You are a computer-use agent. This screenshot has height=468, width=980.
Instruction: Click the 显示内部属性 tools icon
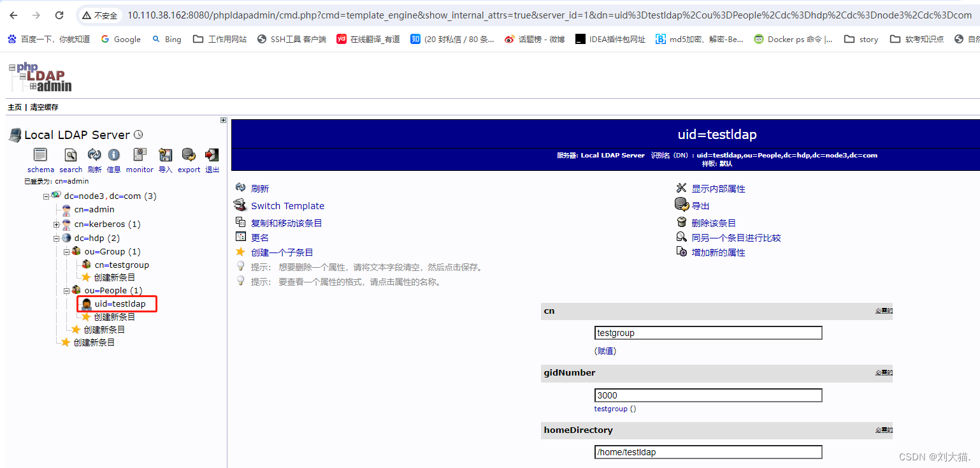[681, 188]
